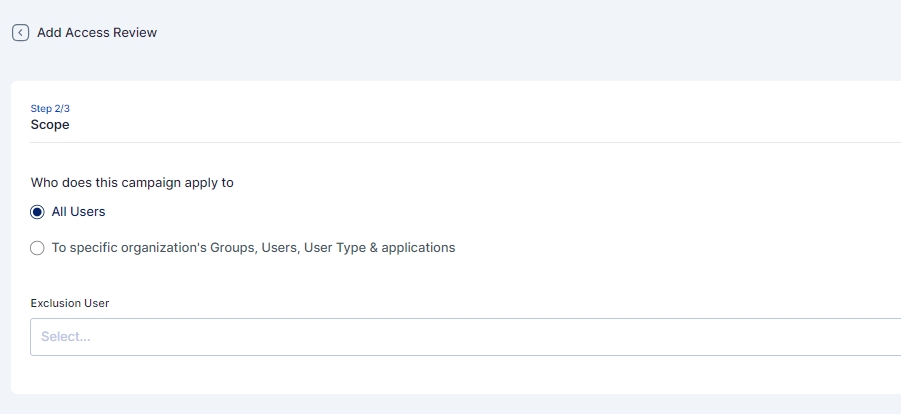Click the Step 2/3 indicator
This screenshot has width=901, height=414.
click(50, 108)
